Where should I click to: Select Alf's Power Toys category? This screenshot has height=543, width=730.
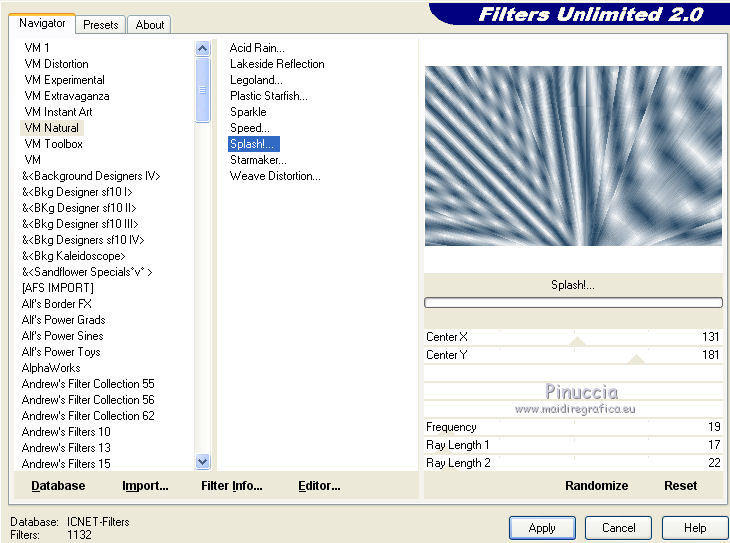[x=61, y=352]
